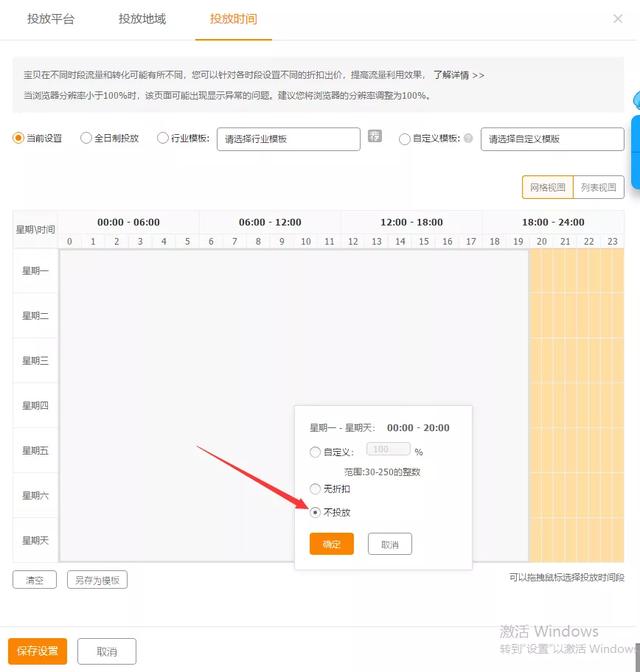
Task: Select the 不投放 radio option
Action: pos(316,512)
